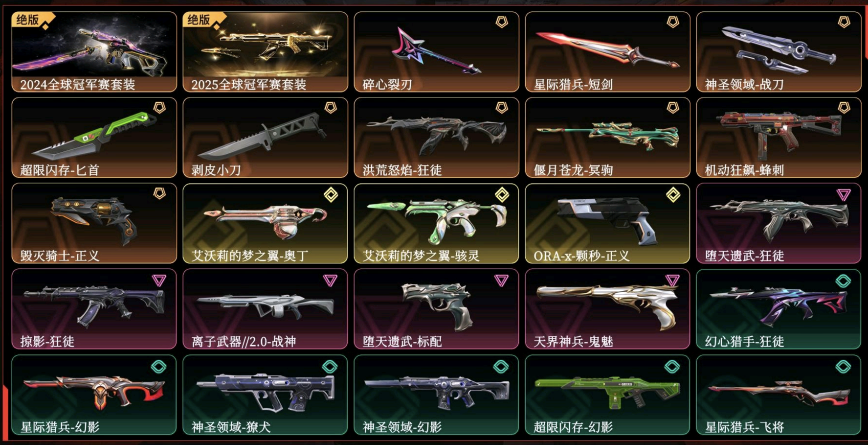
Task: Click the tier icon on 碎心裂刃
Action: tap(502, 22)
